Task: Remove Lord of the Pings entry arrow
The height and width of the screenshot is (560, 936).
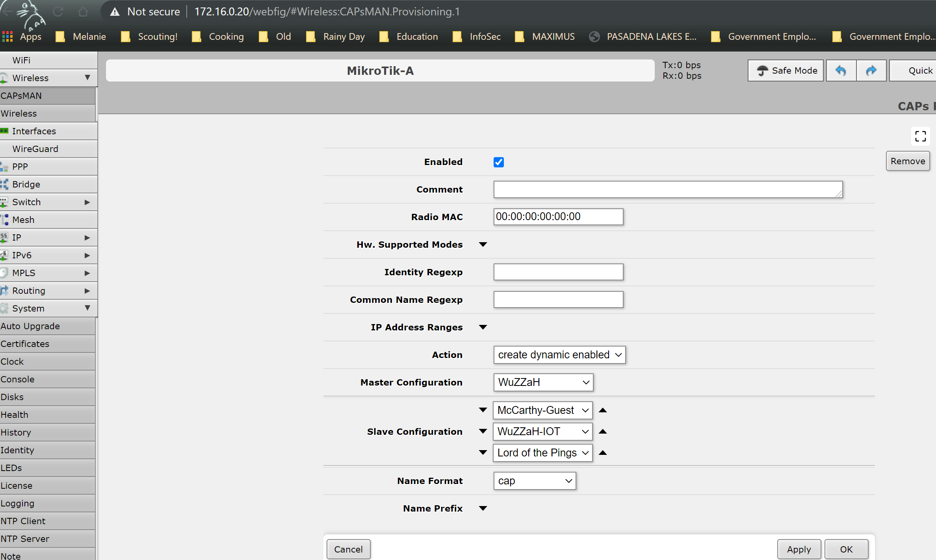Action: click(x=602, y=453)
